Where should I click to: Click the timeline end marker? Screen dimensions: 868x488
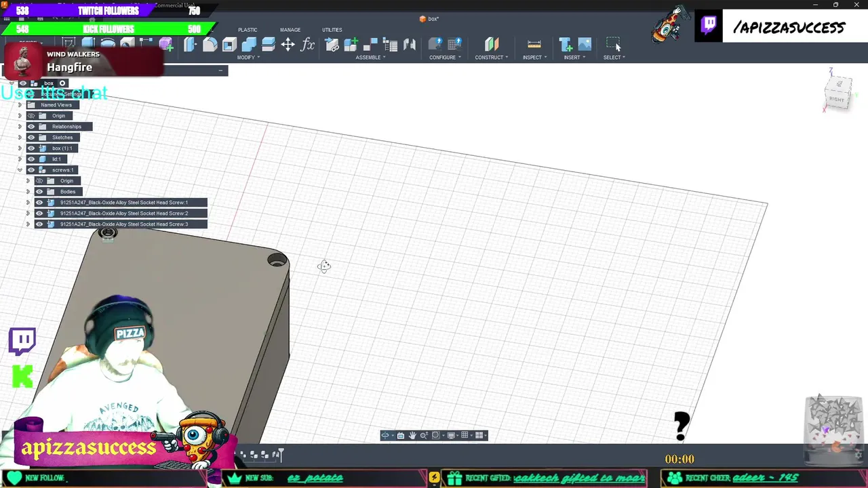pos(281,454)
